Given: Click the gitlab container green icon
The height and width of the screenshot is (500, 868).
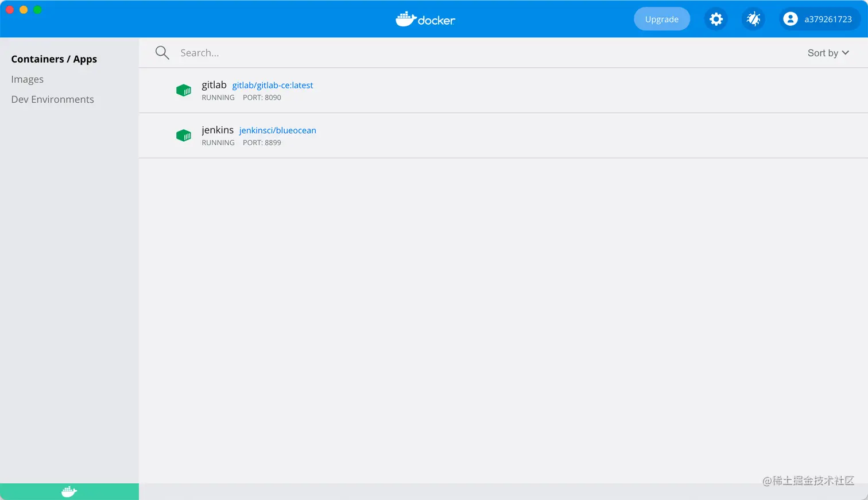Looking at the screenshot, I should (184, 90).
